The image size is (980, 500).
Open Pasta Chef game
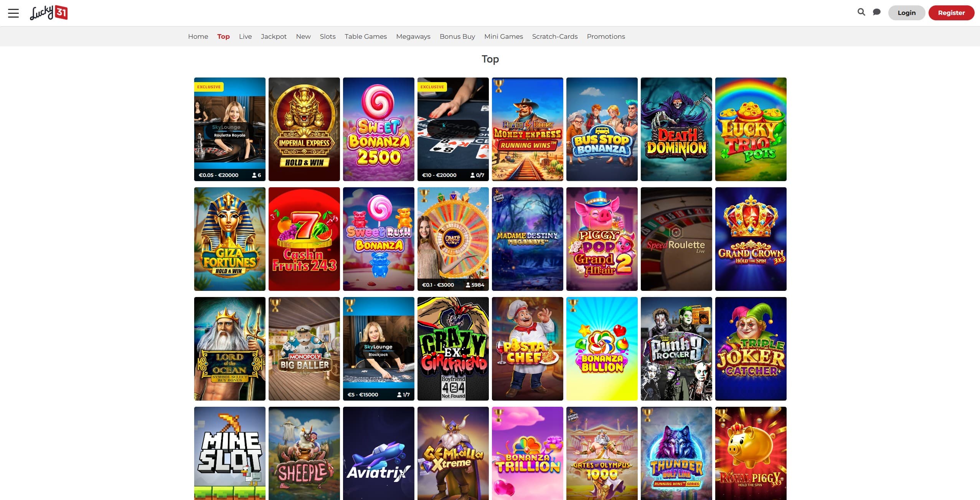(528, 349)
